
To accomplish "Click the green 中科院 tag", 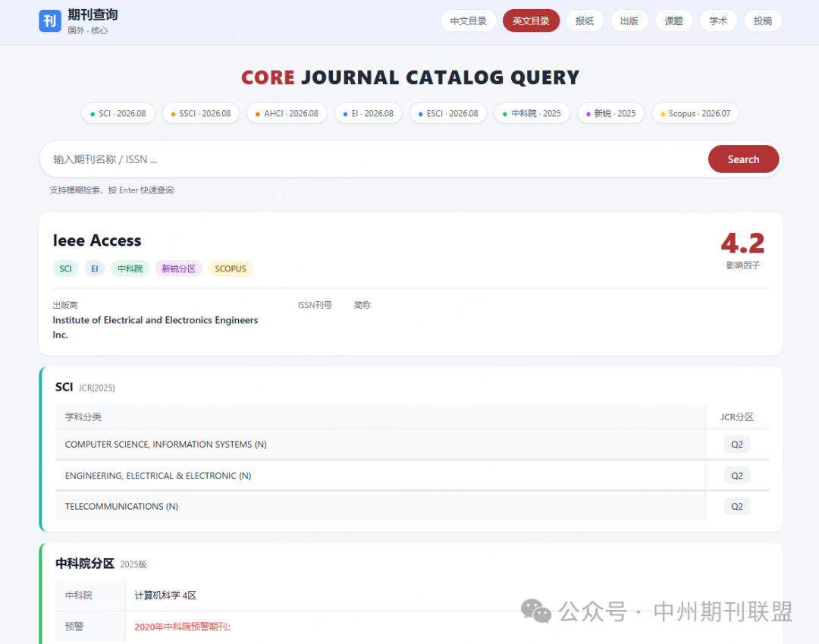I will pyautogui.click(x=130, y=269).
